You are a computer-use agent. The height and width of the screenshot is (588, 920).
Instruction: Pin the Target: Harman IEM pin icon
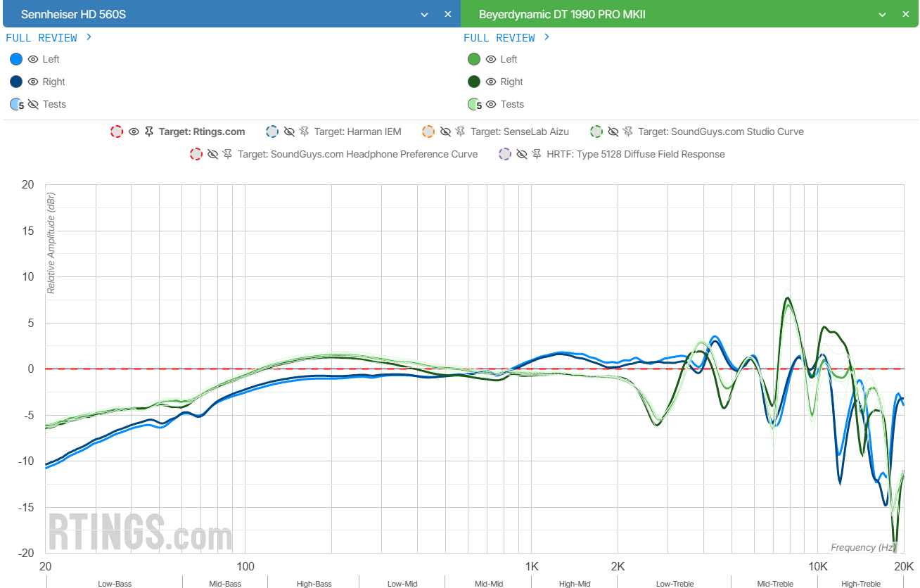coord(305,132)
